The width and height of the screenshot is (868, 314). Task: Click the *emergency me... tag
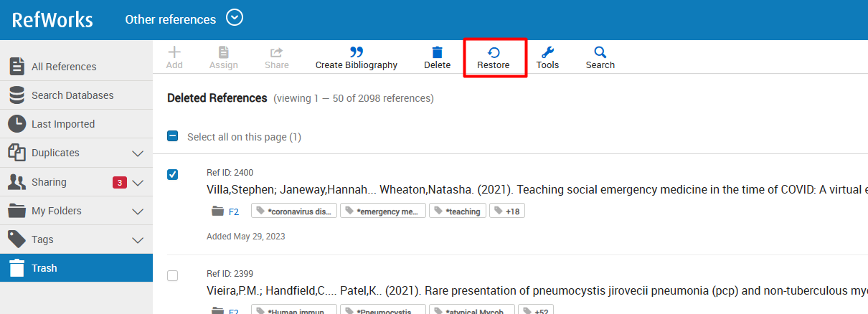[383, 211]
